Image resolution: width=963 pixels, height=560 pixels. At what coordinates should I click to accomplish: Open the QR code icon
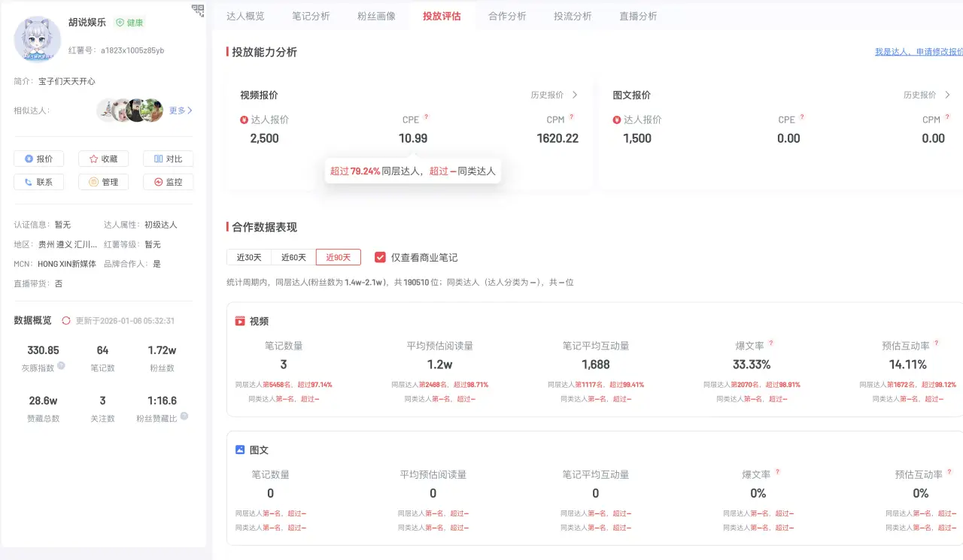coord(198,10)
